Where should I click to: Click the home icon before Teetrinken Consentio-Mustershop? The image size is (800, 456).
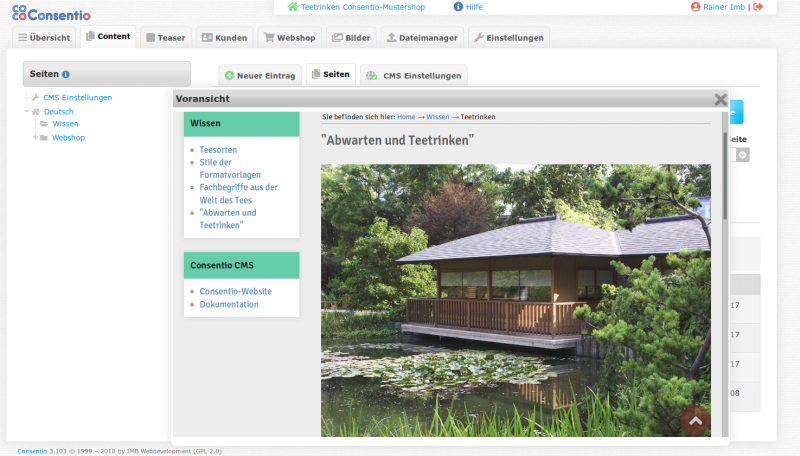292,7
